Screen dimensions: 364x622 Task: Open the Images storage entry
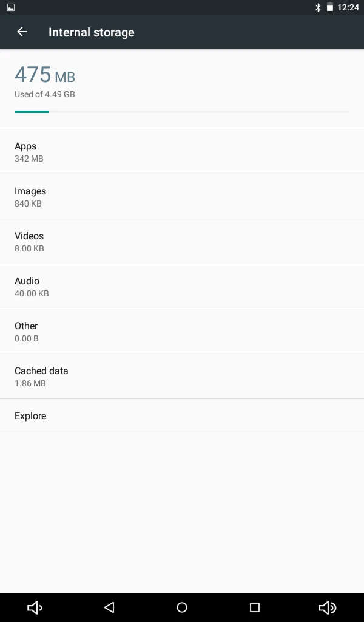182,197
